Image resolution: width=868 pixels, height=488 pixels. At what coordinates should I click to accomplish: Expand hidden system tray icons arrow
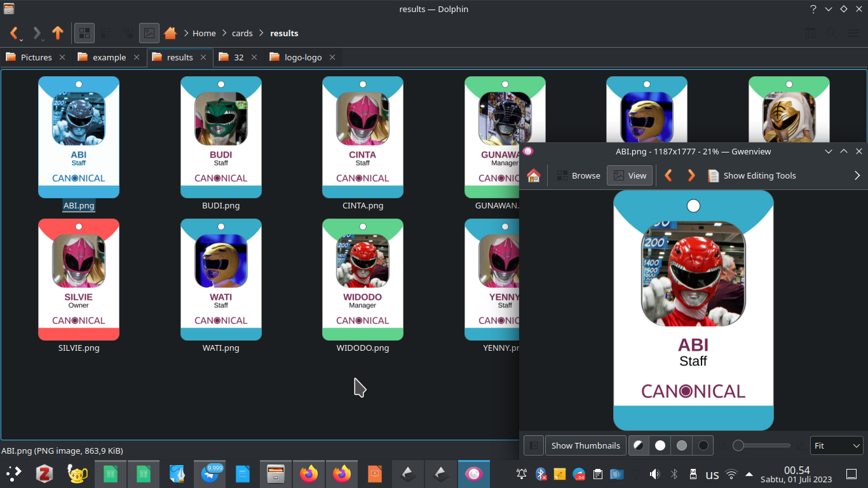[749, 474]
